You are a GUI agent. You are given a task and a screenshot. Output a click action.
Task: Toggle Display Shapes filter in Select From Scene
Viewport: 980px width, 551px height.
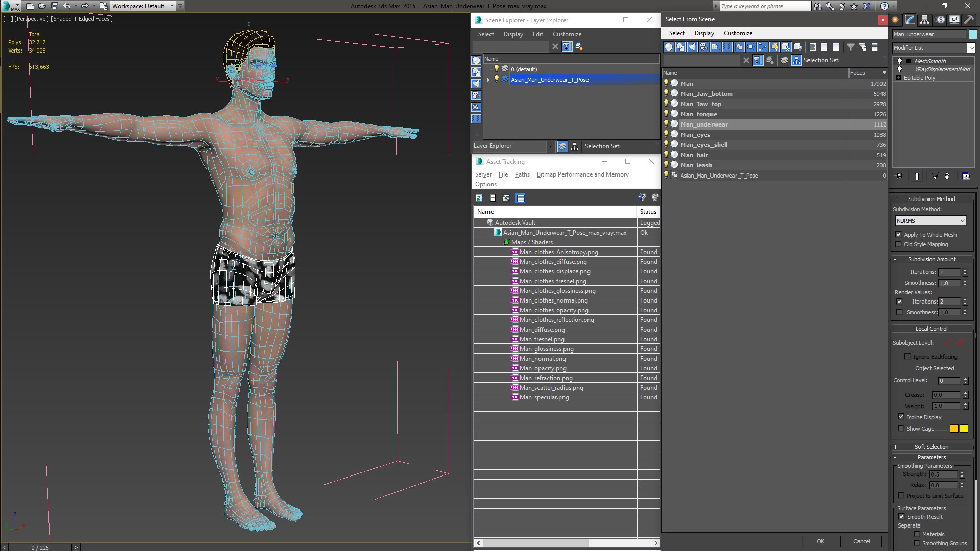click(x=680, y=47)
